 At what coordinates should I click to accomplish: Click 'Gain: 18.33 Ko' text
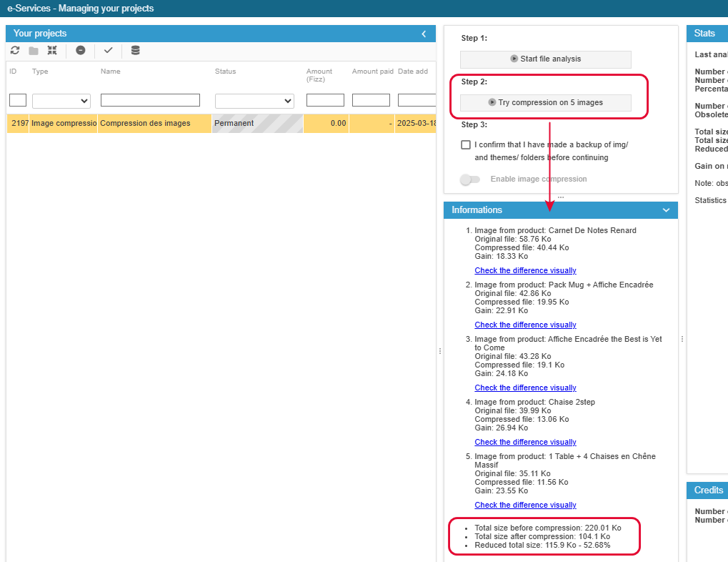[x=501, y=256]
